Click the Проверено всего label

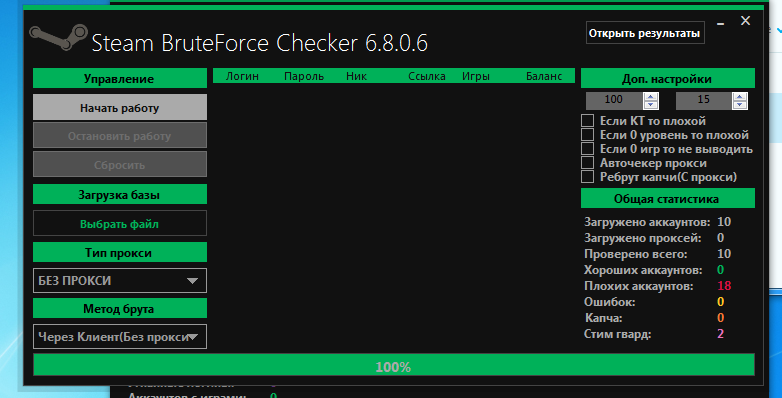coord(635,254)
